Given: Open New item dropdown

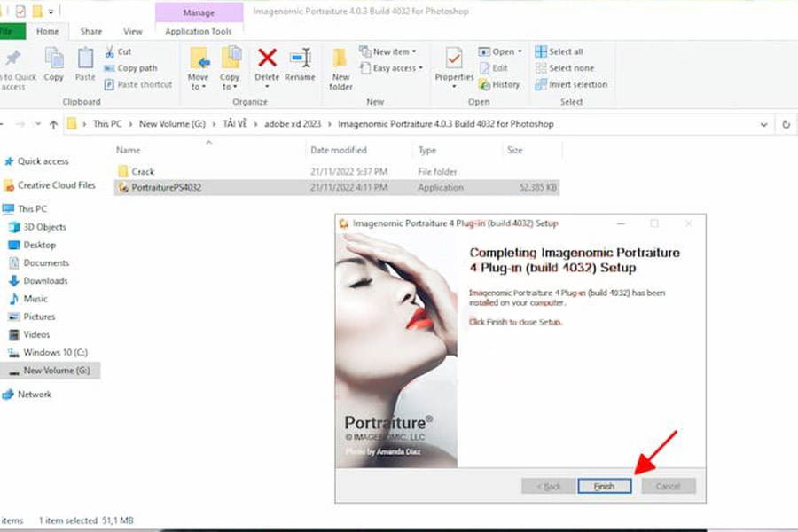Looking at the screenshot, I should [x=387, y=51].
